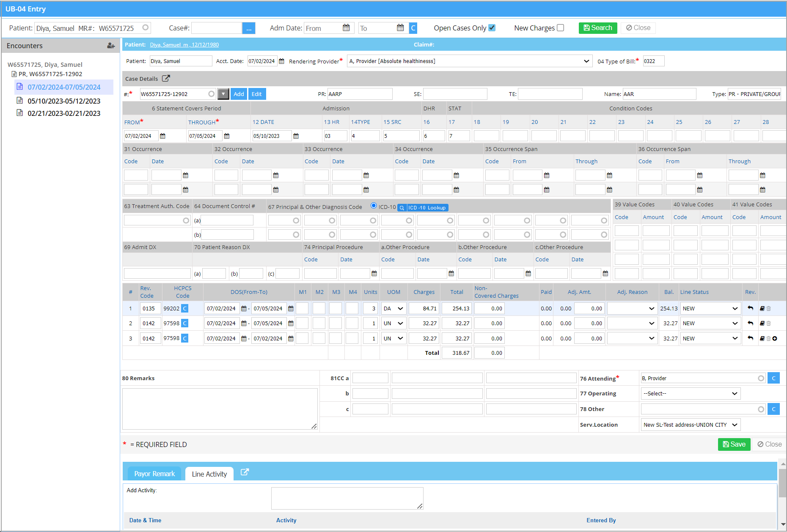Click W65571725, Diya, Samuel tree root
The image size is (787, 532).
(x=45, y=65)
